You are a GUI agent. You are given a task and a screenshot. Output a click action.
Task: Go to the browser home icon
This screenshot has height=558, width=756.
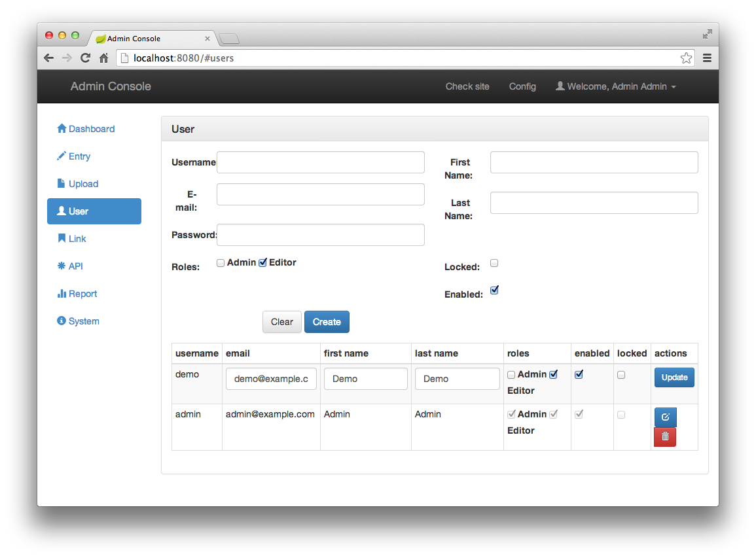[x=103, y=58]
